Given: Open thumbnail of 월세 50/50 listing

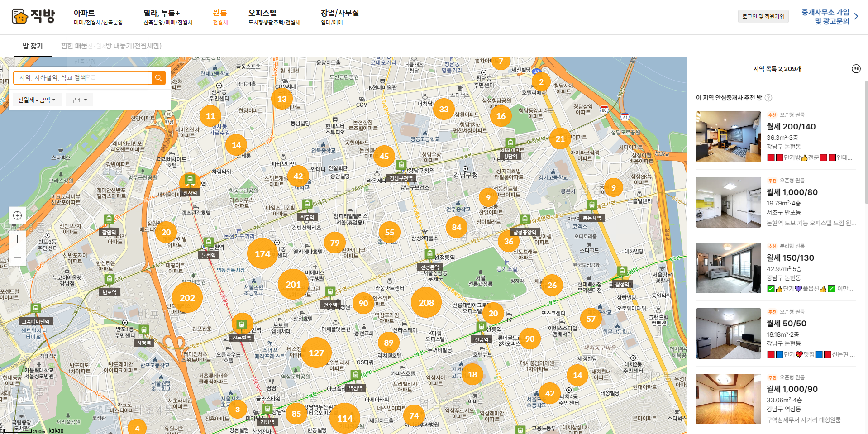Looking at the screenshot, I should point(729,334).
